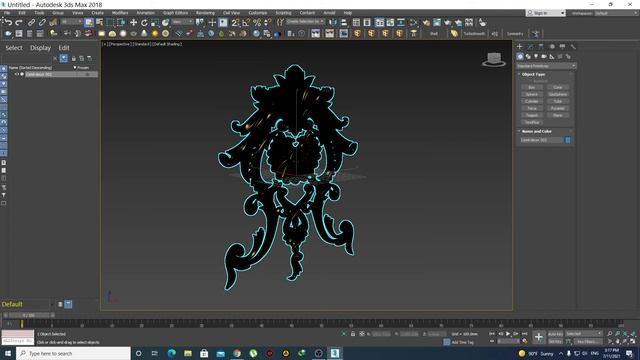Click the Mirror tool icon

[x=333, y=22]
